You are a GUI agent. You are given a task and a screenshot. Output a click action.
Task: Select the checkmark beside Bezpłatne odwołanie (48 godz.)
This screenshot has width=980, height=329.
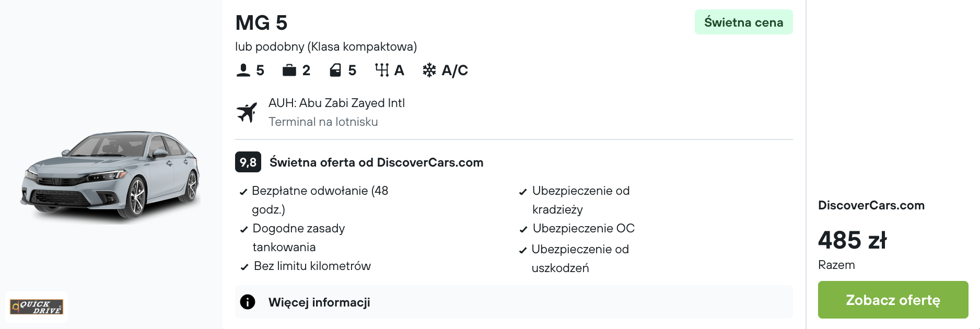point(243,192)
